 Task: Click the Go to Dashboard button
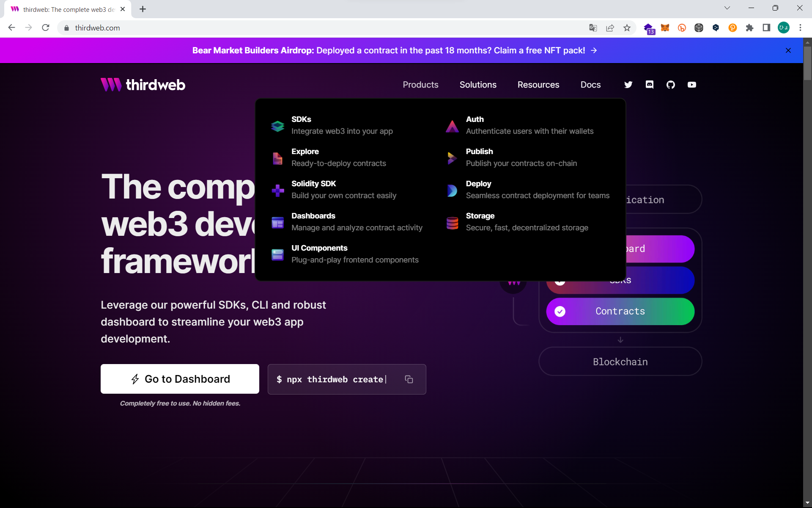(x=180, y=379)
